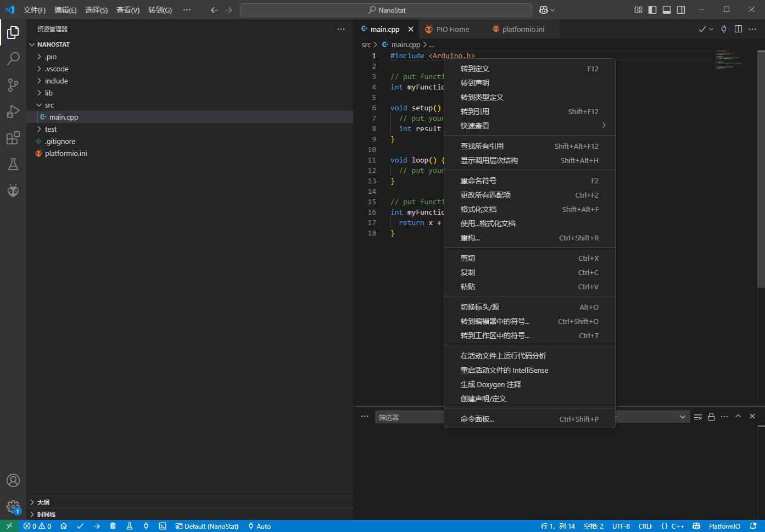Open the PlatformIO alien-head view
The width and height of the screenshot is (765, 532).
click(13, 191)
